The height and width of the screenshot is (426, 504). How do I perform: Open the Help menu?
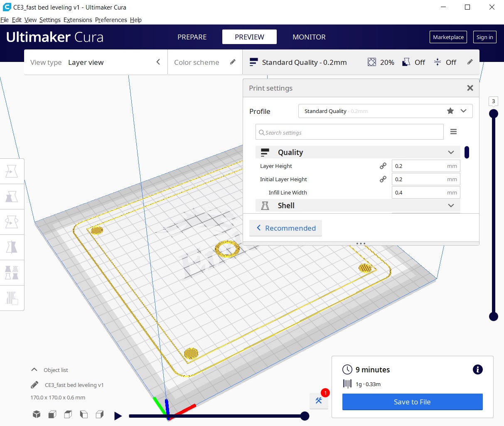(x=135, y=20)
